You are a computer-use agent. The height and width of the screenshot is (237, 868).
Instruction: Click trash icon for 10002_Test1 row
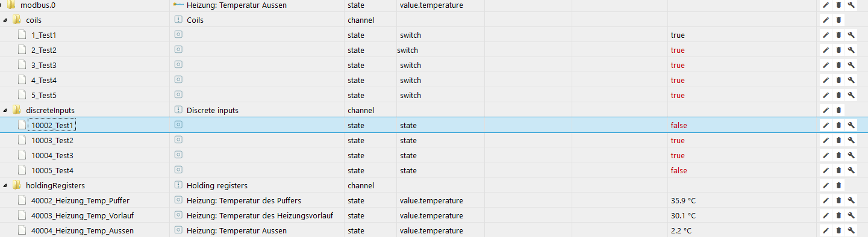[x=838, y=125]
